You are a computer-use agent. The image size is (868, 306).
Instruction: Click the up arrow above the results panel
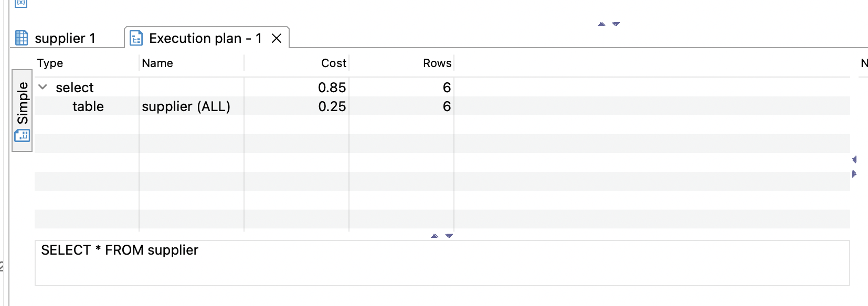click(x=601, y=24)
